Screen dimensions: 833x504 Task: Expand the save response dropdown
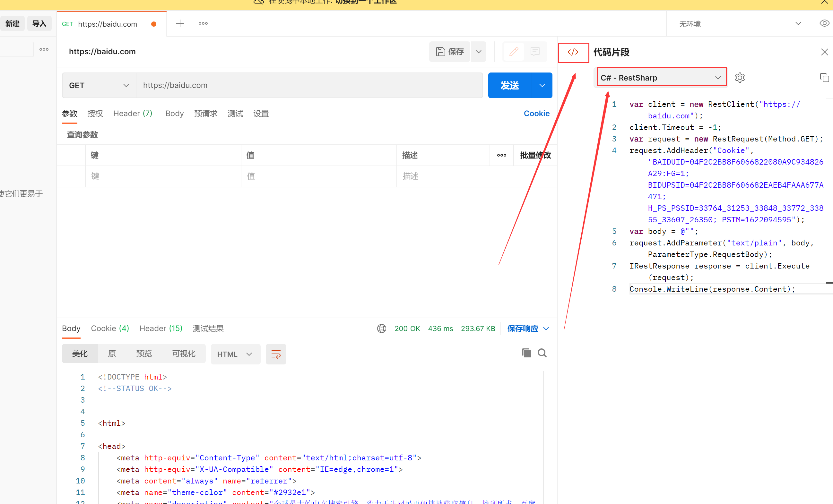(x=546, y=328)
